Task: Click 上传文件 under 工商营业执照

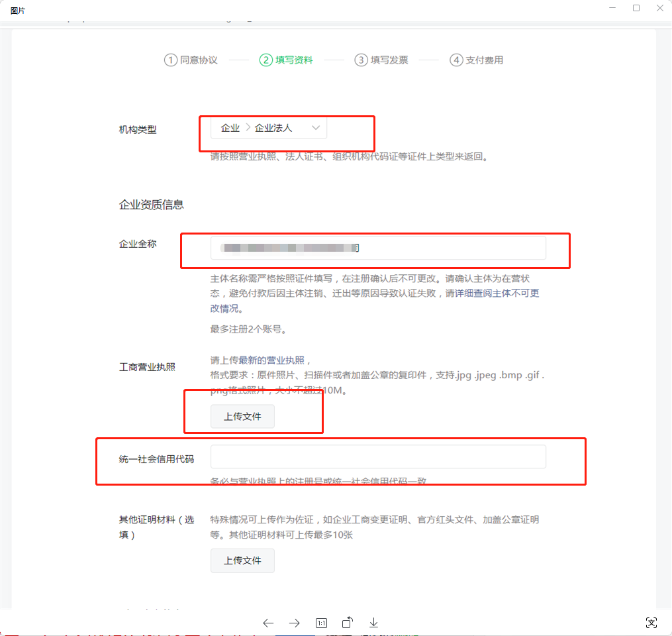Action: 242,417
